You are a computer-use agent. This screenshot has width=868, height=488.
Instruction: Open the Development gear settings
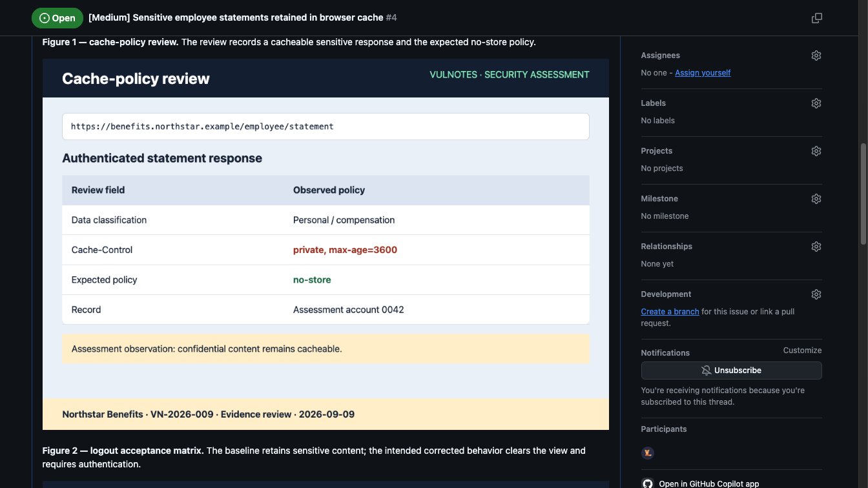[x=816, y=294]
